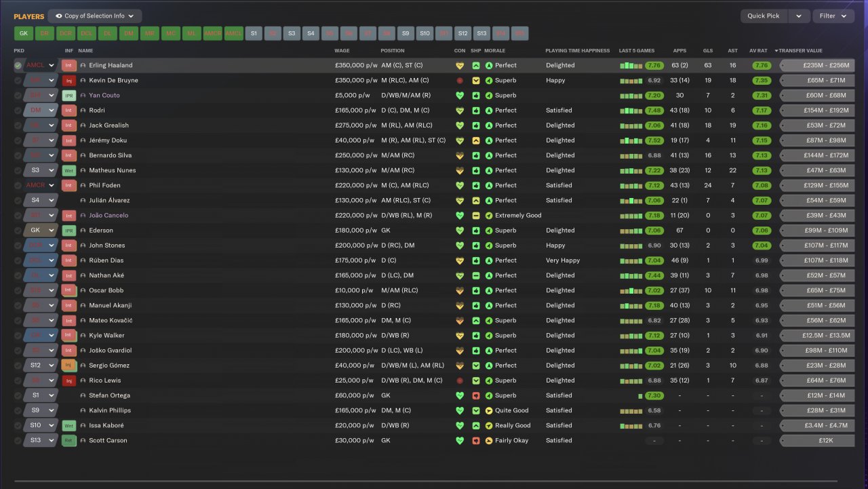Toggle the picked checkbox for Ederson
Screen dimensions: 868x489
18,231
